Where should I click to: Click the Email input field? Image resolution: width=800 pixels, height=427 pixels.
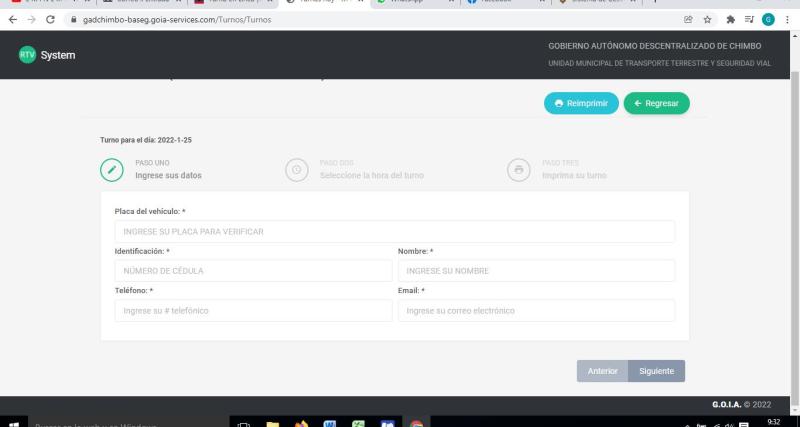(x=536, y=311)
